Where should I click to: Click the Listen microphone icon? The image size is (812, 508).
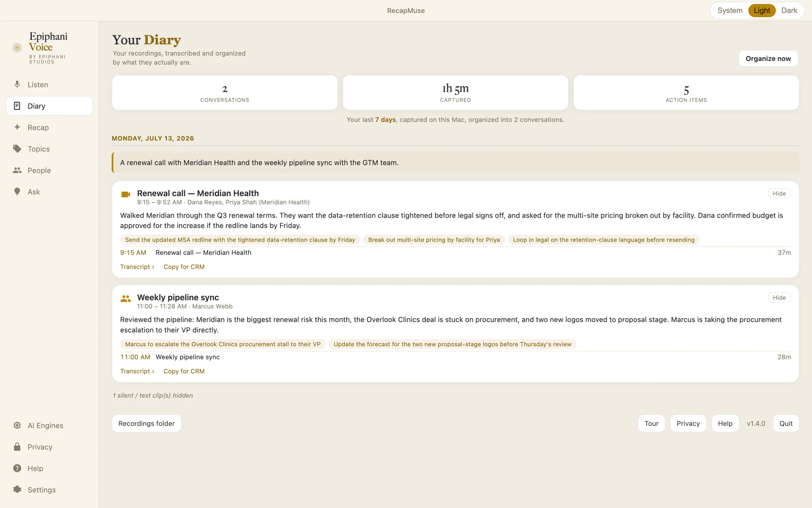click(17, 84)
